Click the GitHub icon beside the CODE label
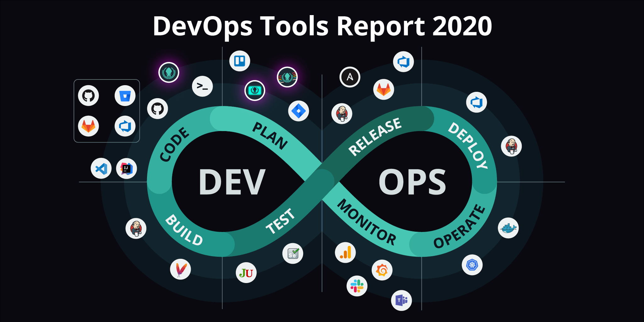Viewport: 644px width, 322px height. pyautogui.click(x=158, y=109)
